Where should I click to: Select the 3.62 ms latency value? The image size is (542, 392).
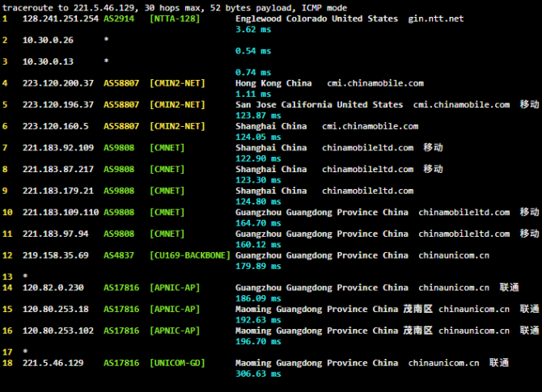click(x=252, y=29)
